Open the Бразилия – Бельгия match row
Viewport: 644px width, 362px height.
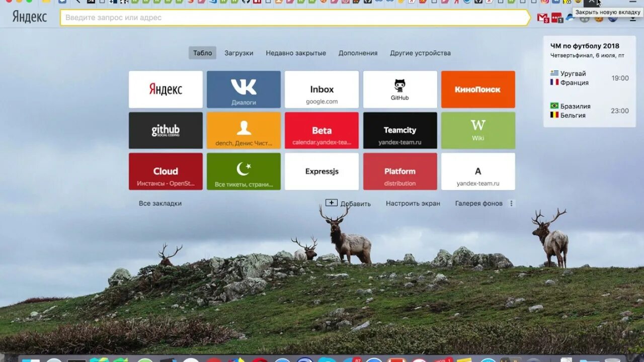(x=590, y=111)
